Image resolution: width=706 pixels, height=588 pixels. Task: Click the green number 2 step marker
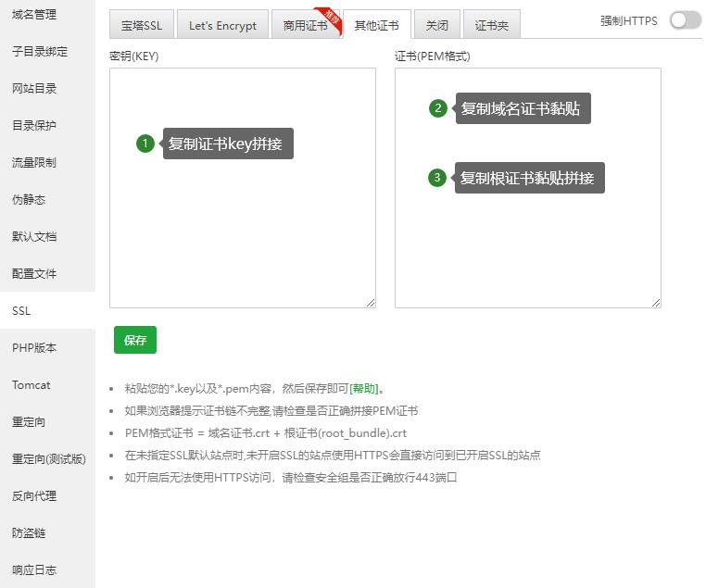[438, 108]
